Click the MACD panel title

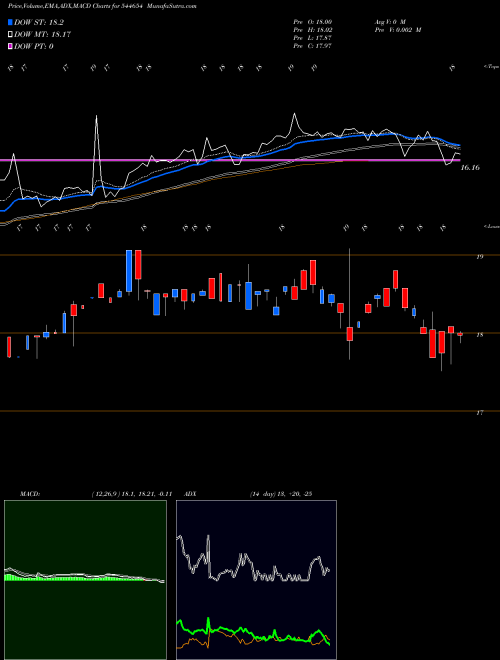pos(30,494)
